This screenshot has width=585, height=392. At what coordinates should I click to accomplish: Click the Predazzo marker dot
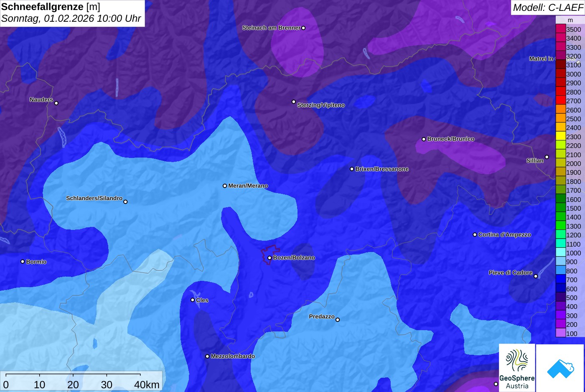coord(338,320)
